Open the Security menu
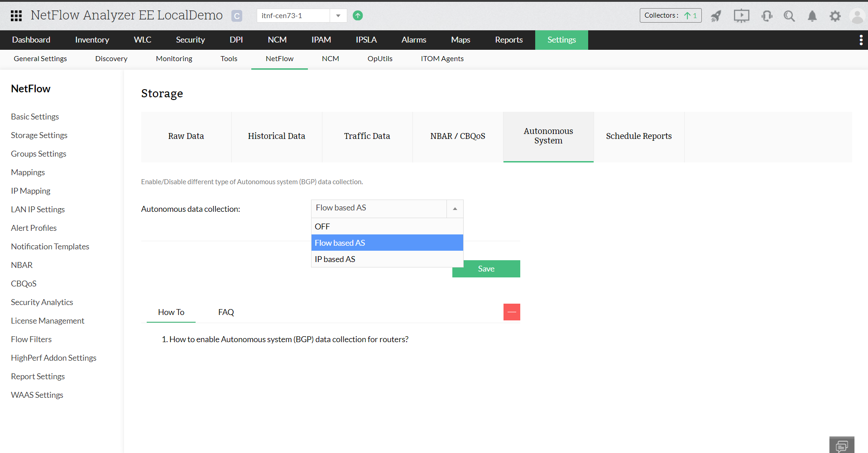The image size is (868, 453). (x=190, y=40)
